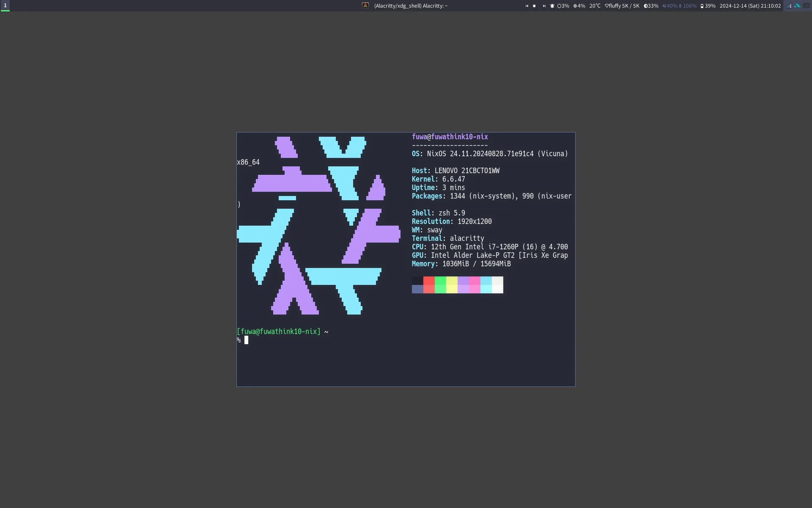Click the Host line 'LENOVO 21CBCTO1WW'
Image resolution: width=812 pixels, height=508 pixels.
[x=455, y=171]
